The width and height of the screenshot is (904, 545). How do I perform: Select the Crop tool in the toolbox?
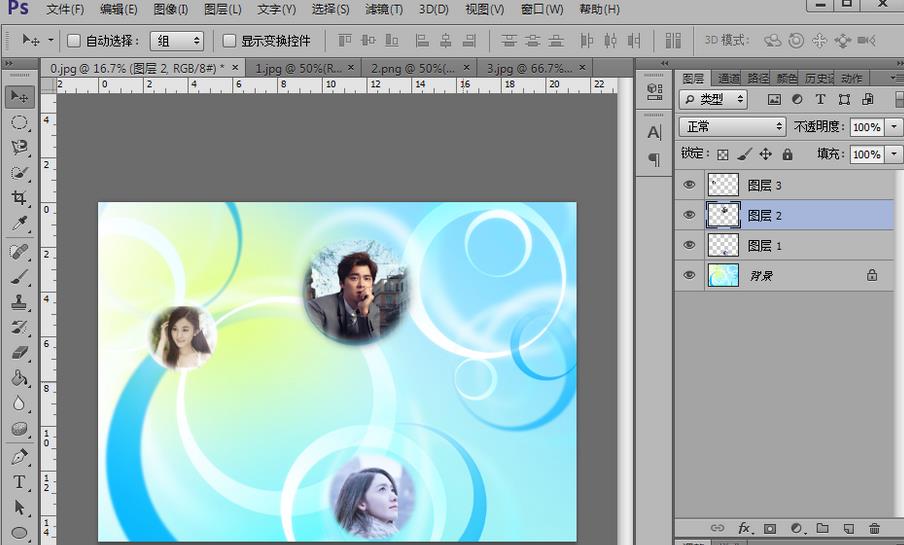(19, 198)
